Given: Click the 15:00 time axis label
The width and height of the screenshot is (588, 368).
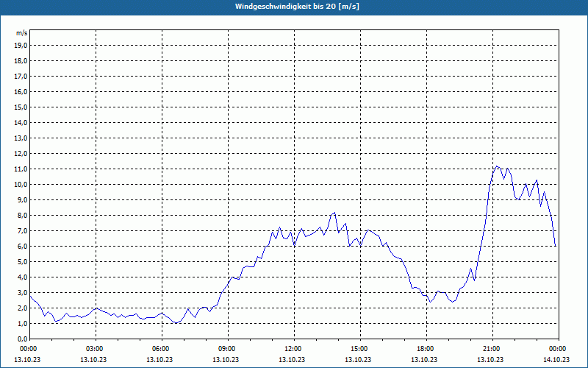Looking at the screenshot, I should [x=360, y=349].
